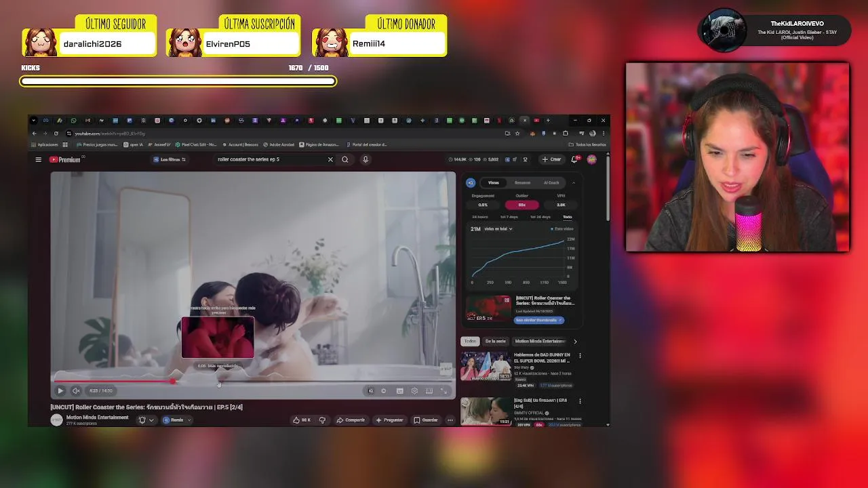Select the Todos filter chip
Viewport: 868px width, 488px height.
click(470, 341)
